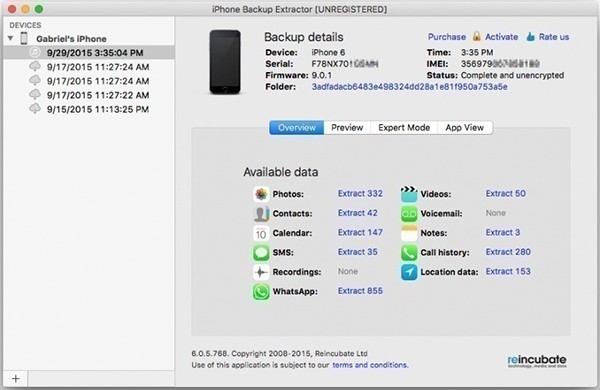
Task: Click the iCloud icon for 9/15/2015 backup
Action: click(35, 109)
